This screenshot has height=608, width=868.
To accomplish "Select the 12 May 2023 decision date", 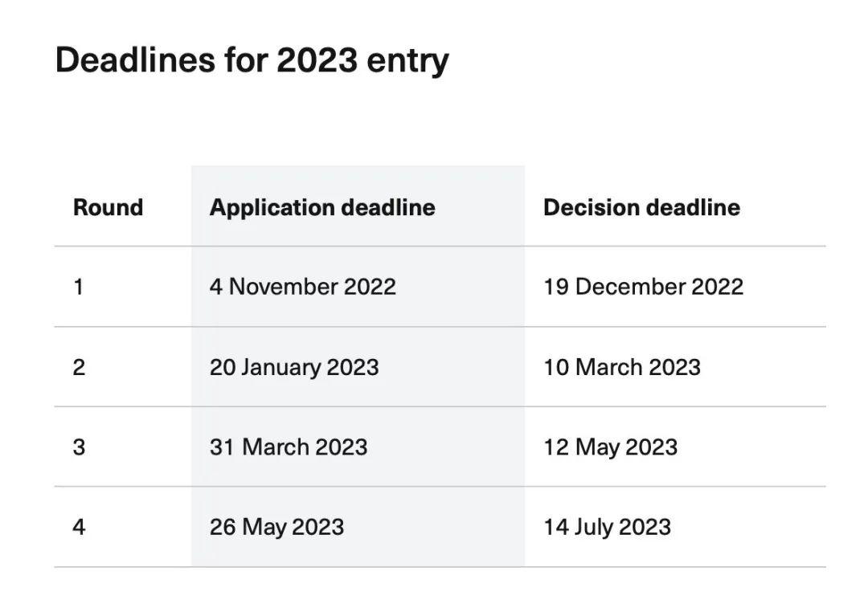I will click(x=610, y=447).
